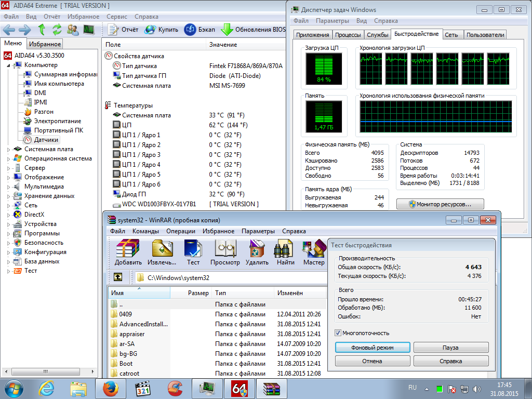Expand the DirectX tree node
The image size is (532, 399).
(x=9, y=215)
